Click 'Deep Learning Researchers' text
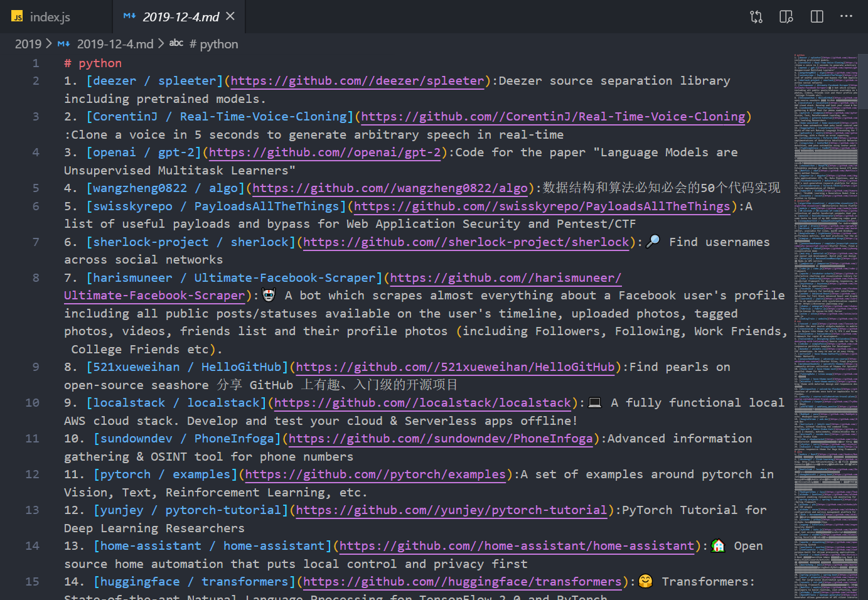 [x=154, y=528]
